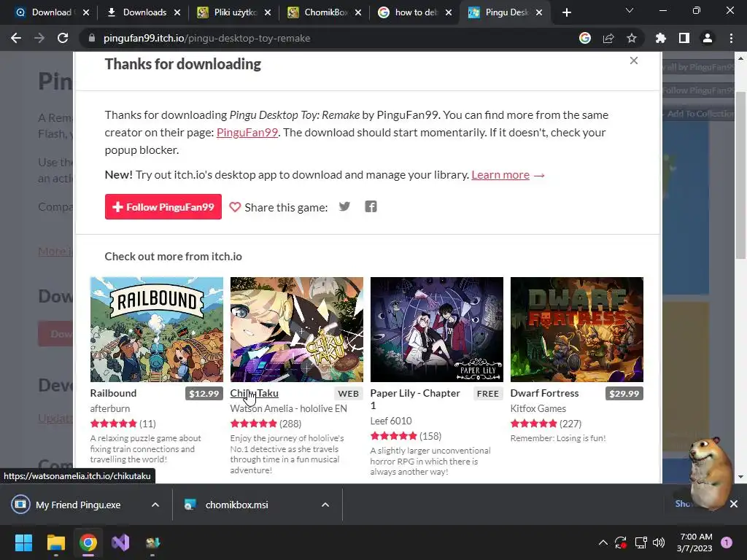The image size is (747, 560).
Task: Close the Pingu Desktop tab
Action: [x=539, y=12]
